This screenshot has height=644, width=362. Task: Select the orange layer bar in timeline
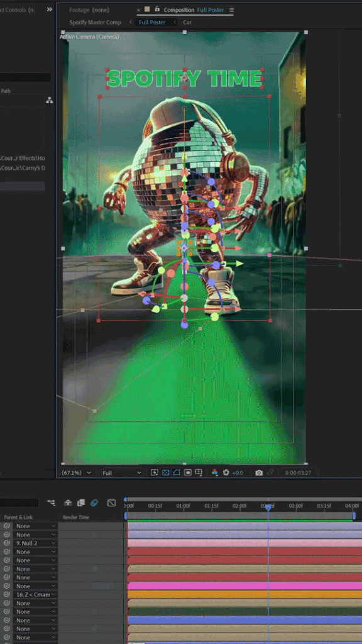tap(244, 594)
